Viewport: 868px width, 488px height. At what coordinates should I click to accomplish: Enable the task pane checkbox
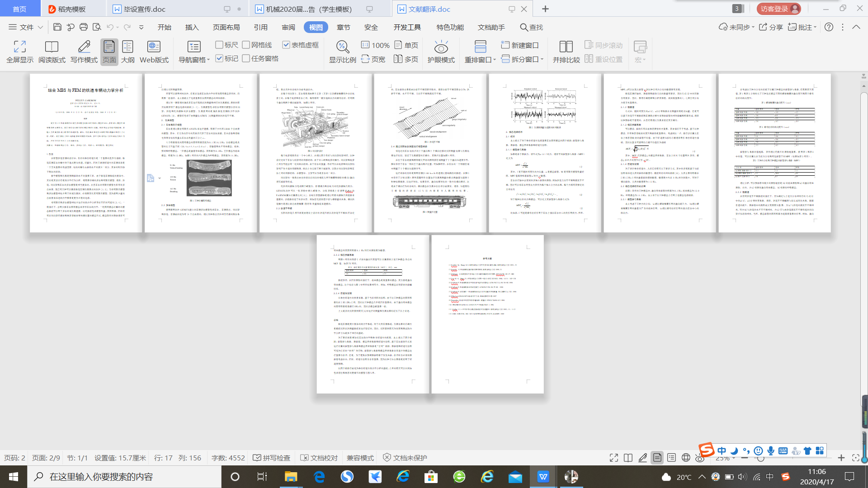[x=246, y=58]
